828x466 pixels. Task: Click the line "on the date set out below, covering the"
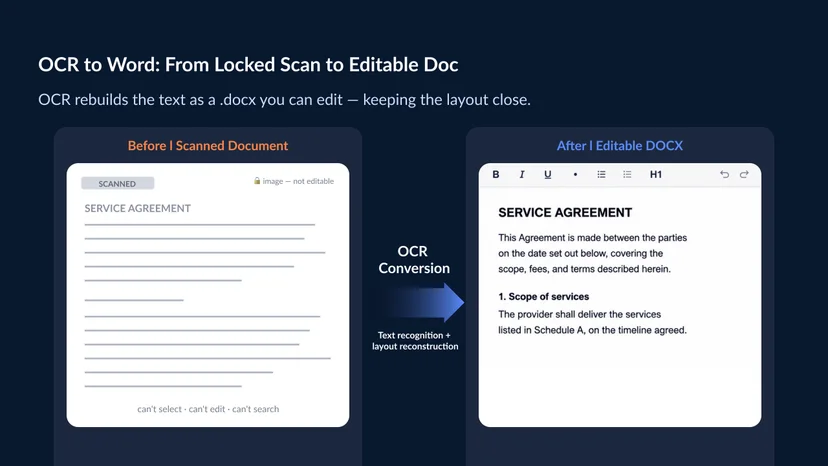580,253
